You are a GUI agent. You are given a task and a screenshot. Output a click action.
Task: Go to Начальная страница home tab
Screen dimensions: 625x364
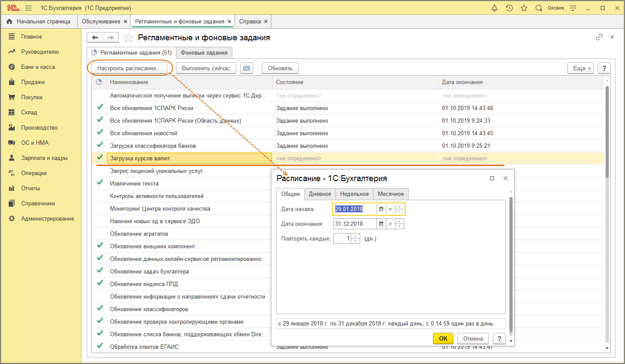click(39, 21)
